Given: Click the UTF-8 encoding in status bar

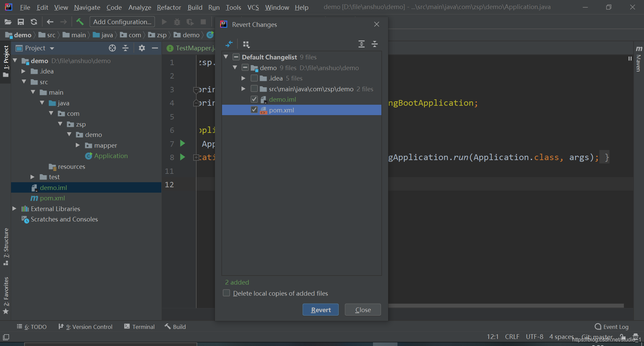Looking at the screenshot, I should [534, 337].
